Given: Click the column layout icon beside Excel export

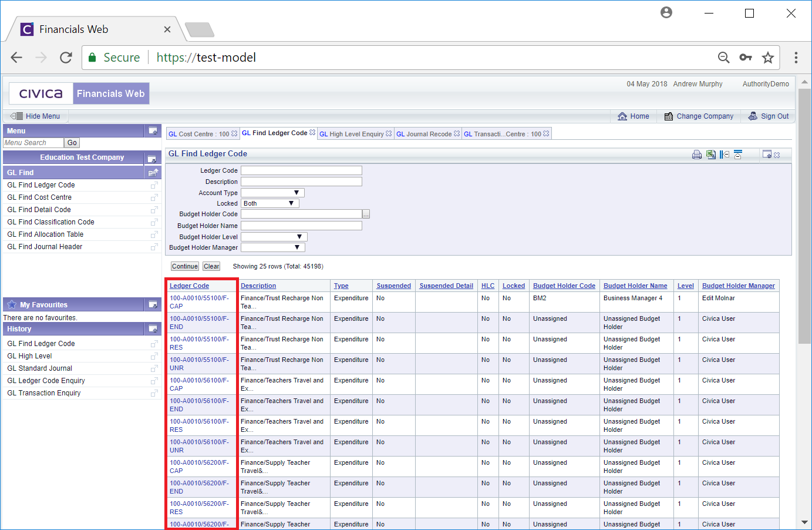Looking at the screenshot, I should [725, 155].
